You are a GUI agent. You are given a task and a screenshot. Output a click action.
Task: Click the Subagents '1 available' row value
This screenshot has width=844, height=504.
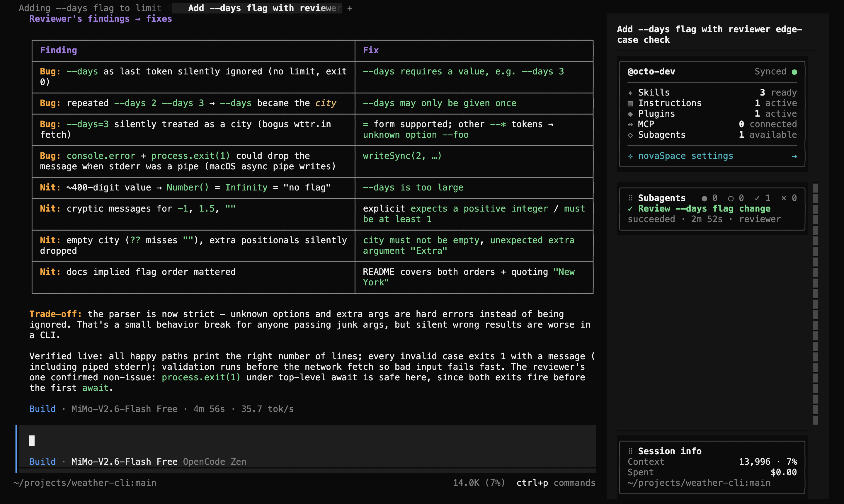coord(768,134)
